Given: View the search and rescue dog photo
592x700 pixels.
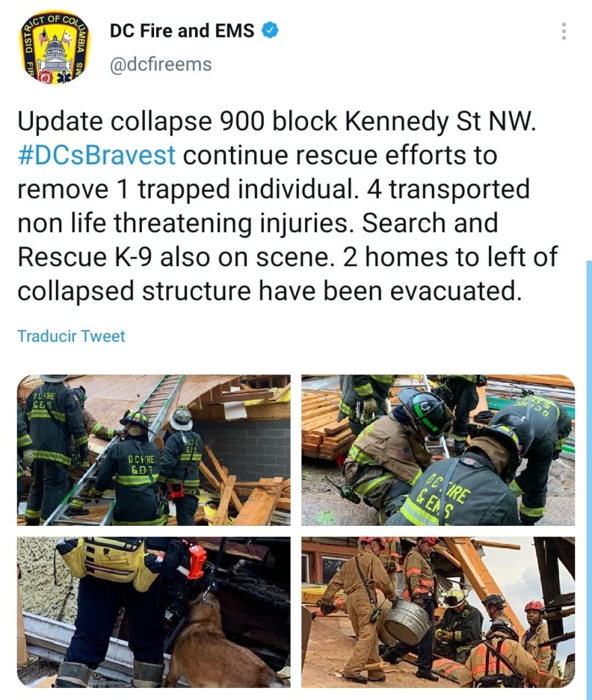Looking at the screenshot, I should [153, 612].
